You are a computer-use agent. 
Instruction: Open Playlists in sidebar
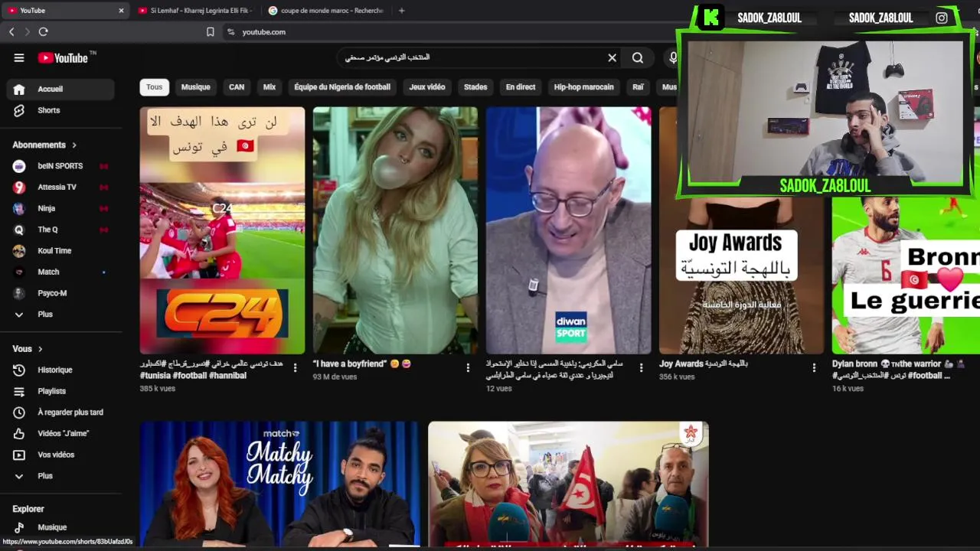[x=61, y=391]
